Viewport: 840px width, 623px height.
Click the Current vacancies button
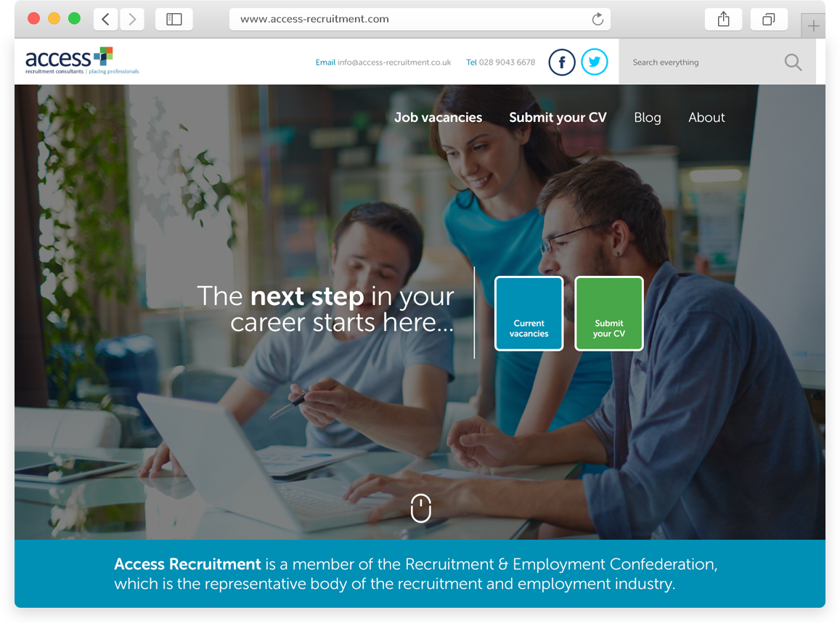pyautogui.click(x=529, y=314)
